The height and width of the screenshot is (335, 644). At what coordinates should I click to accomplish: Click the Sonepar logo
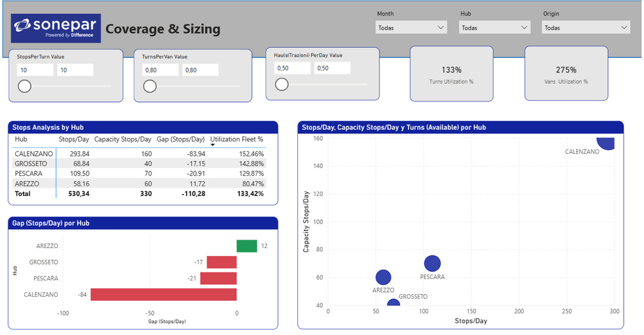click(56, 28)
